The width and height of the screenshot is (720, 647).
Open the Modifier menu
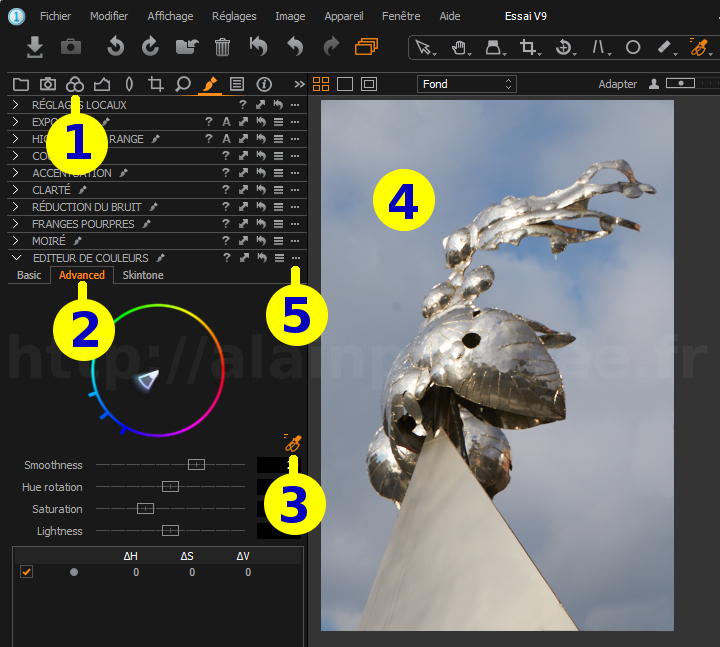[x=109, y=16]
